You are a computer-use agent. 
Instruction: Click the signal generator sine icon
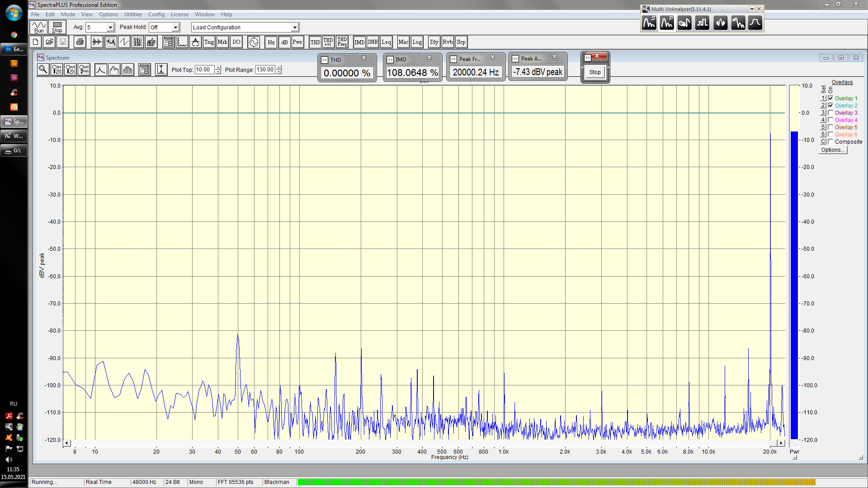[x=254, y=42]
